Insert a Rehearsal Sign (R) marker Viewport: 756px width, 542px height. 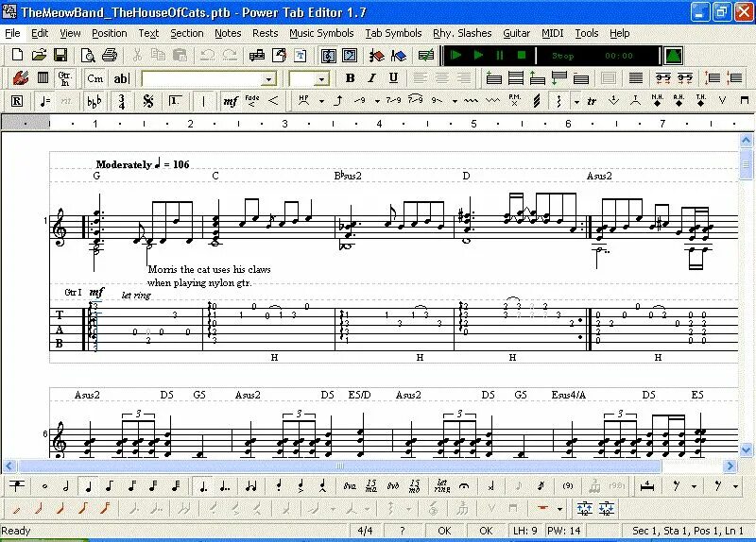coord(17,101)
